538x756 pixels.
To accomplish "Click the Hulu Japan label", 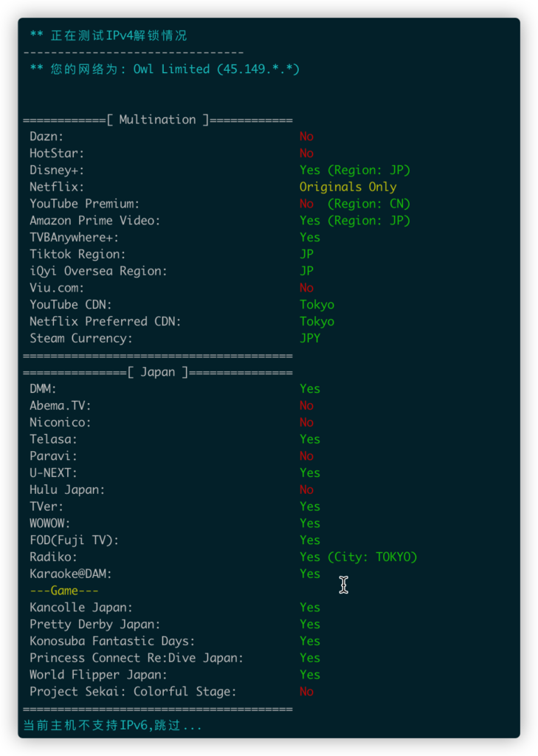I will [67, 490].
